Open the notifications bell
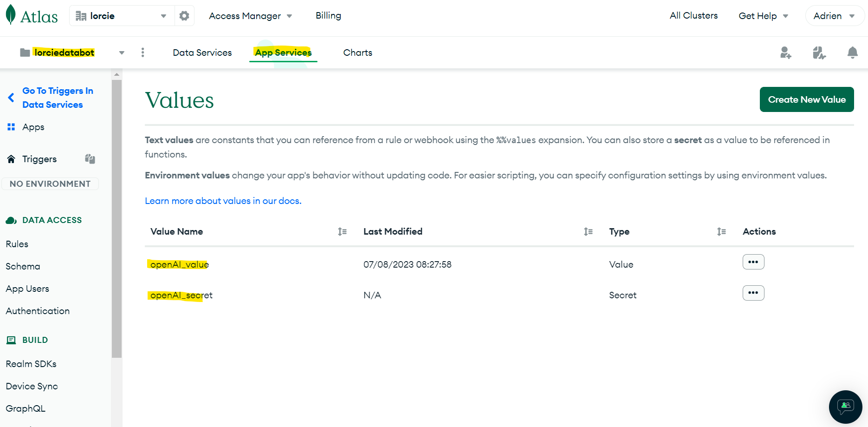Image resolution: width=868 pixels, height=427 pixels. point(852,53)
